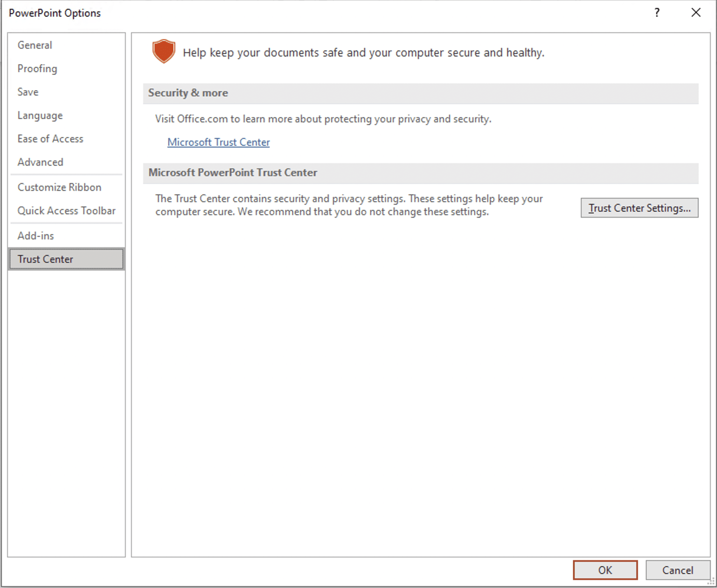This screenshot has height=588, width=717.
Task: Follow the Microsoft Trust Center link
Action: (218, 142)
